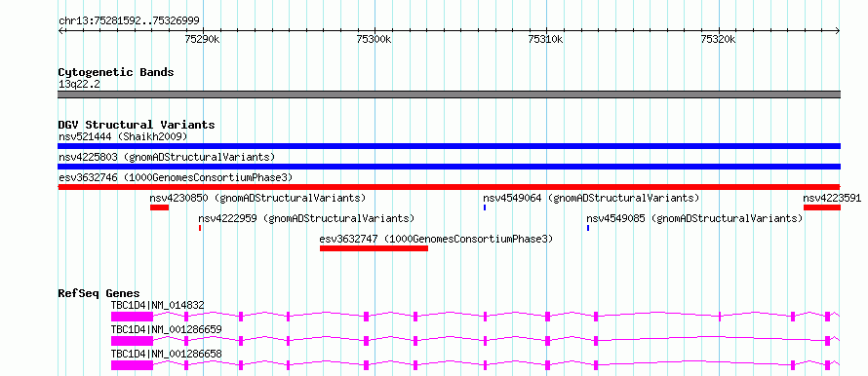The image size is (868, 376).
Task: Click the 13q22.2 cytogenetic band bar
Action: [449, 94]
